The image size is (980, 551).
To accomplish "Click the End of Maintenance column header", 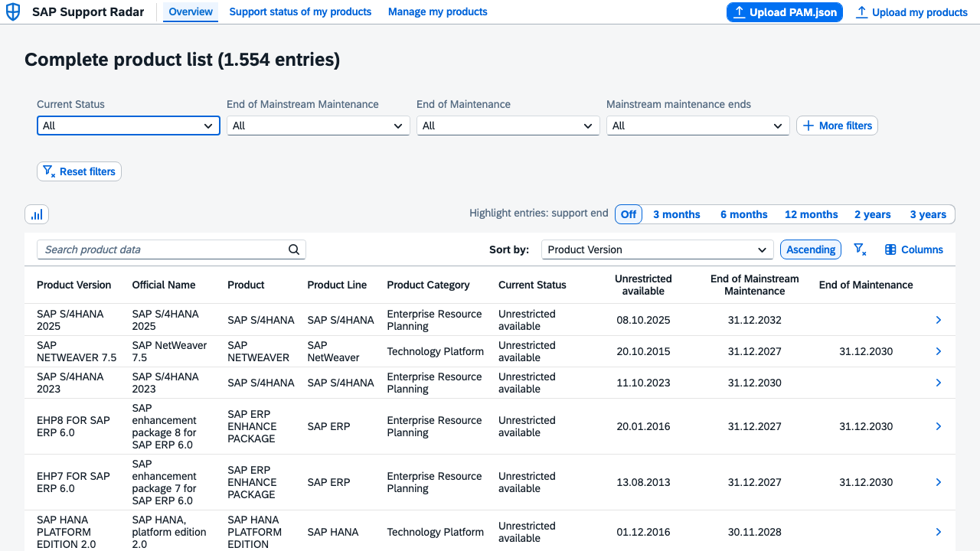I will point(866,285).
